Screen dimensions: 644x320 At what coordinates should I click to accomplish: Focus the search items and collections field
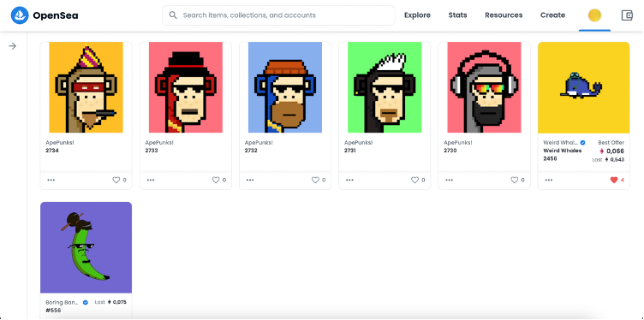pyautogui.click(x=278, y=15)
